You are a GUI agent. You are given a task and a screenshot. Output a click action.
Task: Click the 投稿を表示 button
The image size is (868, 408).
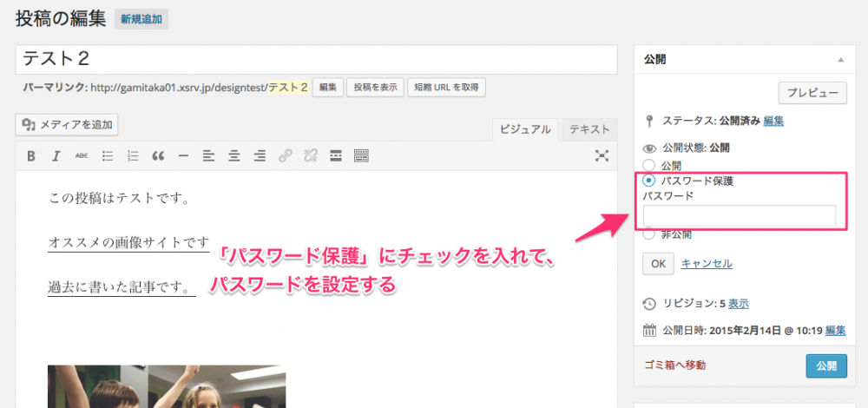[x=375, y=88]
